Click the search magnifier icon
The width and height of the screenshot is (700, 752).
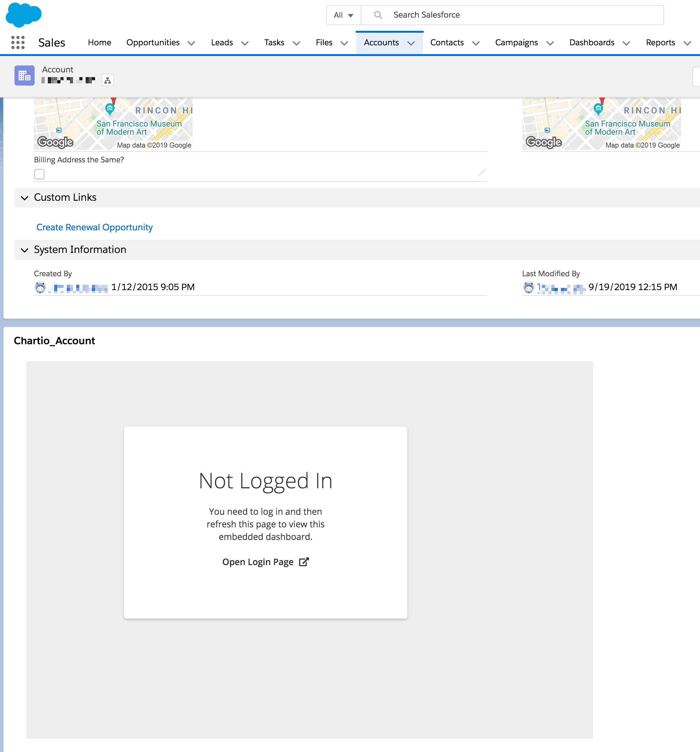[x=378, y=14]
